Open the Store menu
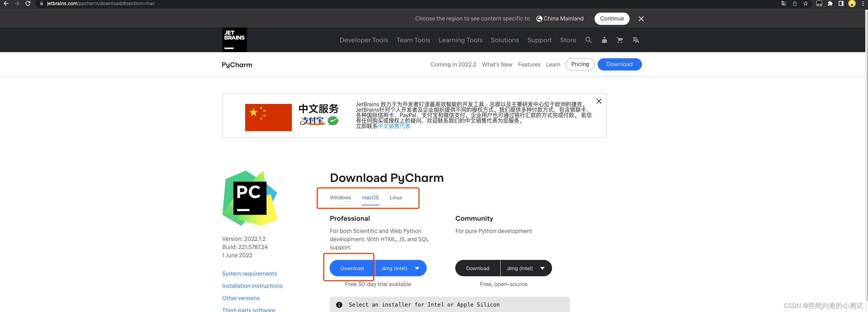The height and width of the screenshot is (312, 868). coord(568,40)
